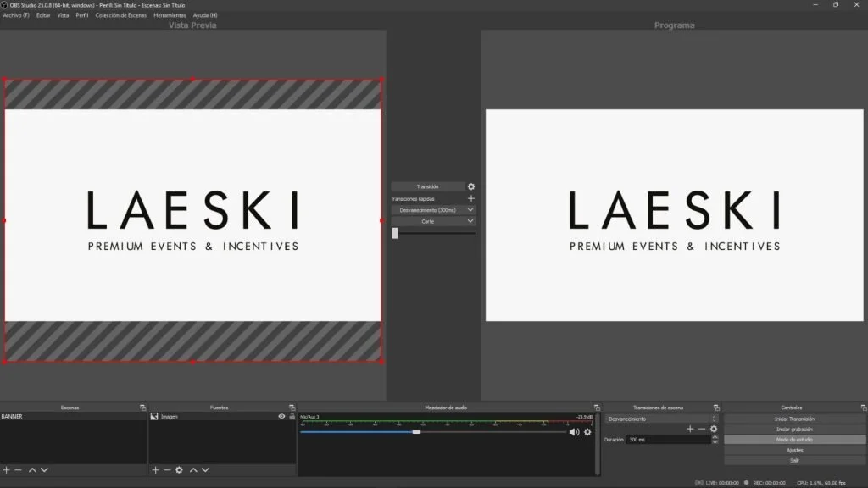Viewport: 868px width, 488px height.
Task: Click the Vista Previa canvas image
Action: pyautogui.click(x=192, y=215)
